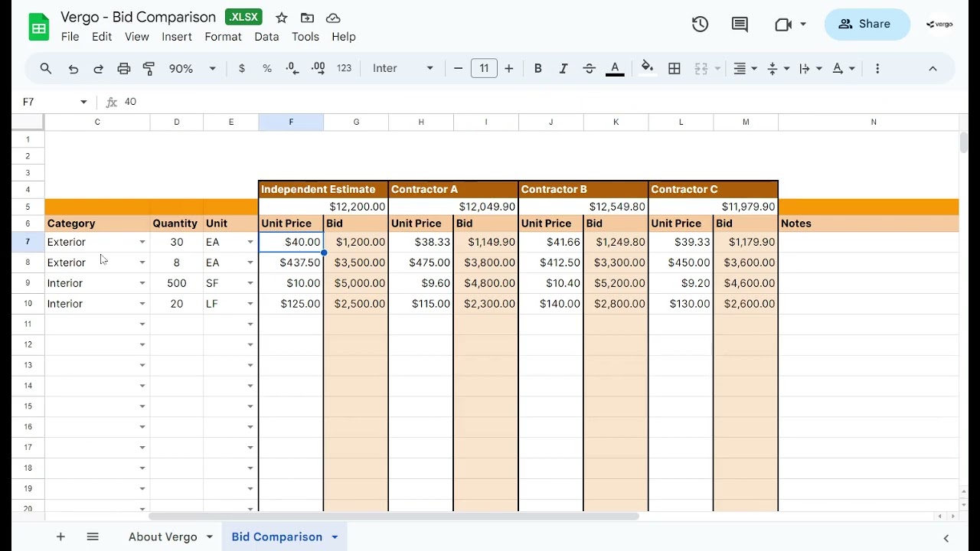Image resolution: width=980 pixels, height=551 pixels.
Task: Format as currency with dollar icon
Action: (242, 69)
